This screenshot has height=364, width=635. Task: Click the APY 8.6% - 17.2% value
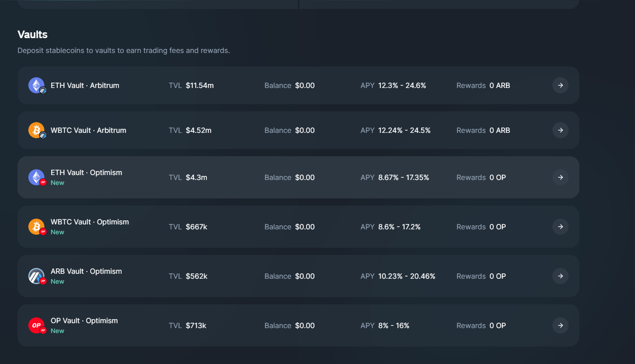tap(399, 227)
